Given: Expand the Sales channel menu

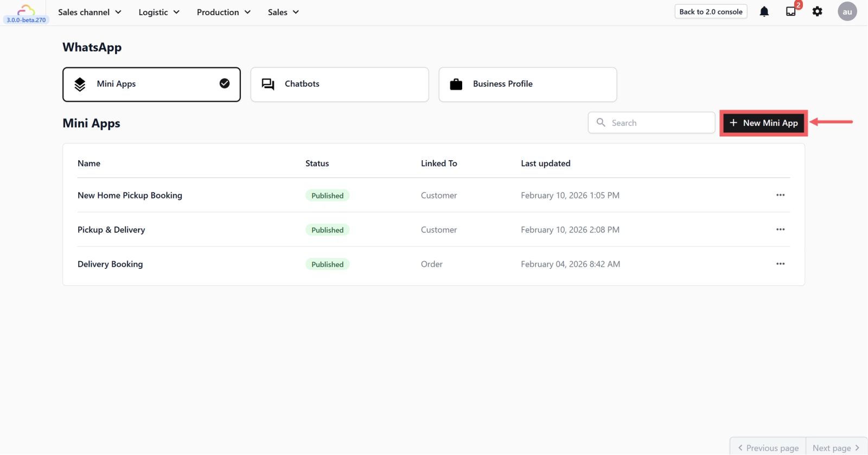Looking at the screenshot, I should [90, 12].
